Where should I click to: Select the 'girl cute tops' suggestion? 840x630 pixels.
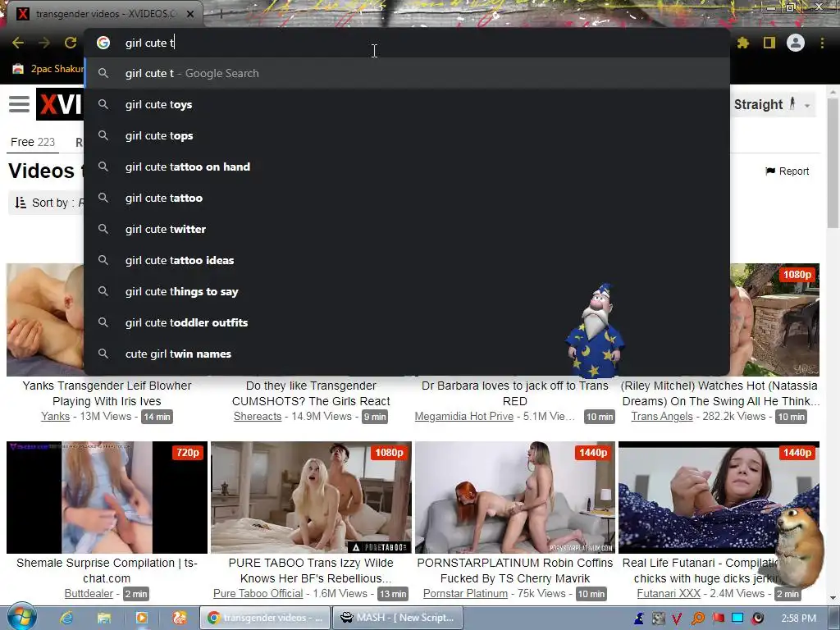[407, 135]
